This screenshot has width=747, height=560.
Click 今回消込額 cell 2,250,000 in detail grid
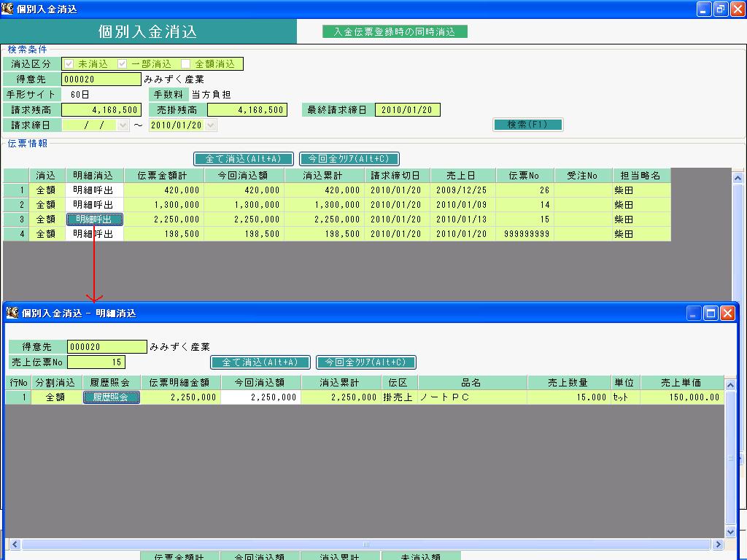coord(260,397)
